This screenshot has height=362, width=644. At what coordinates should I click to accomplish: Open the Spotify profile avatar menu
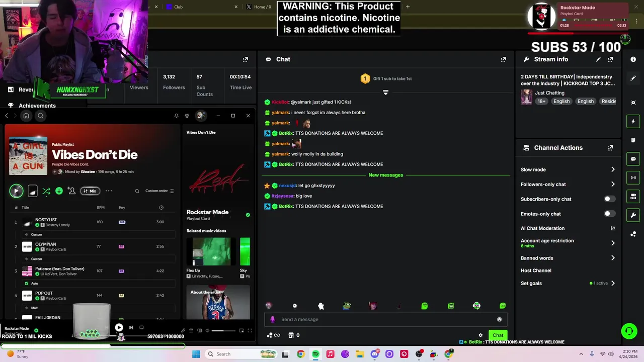click(200, 116)
